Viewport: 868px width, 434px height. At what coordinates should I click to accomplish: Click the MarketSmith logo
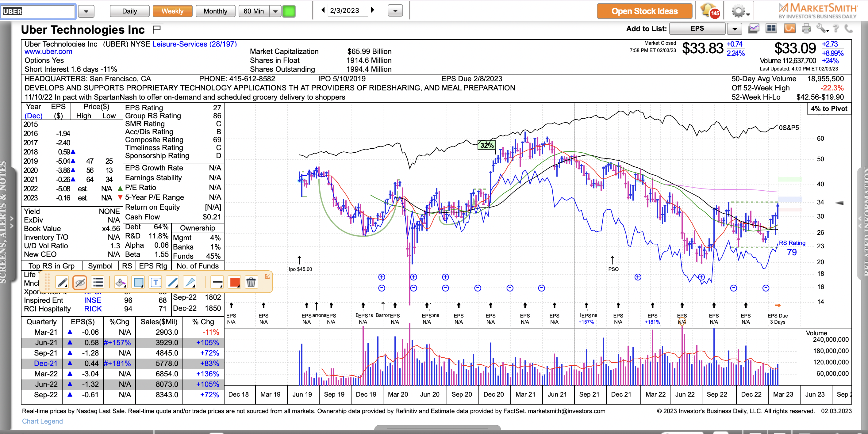[x=817, y=11]
